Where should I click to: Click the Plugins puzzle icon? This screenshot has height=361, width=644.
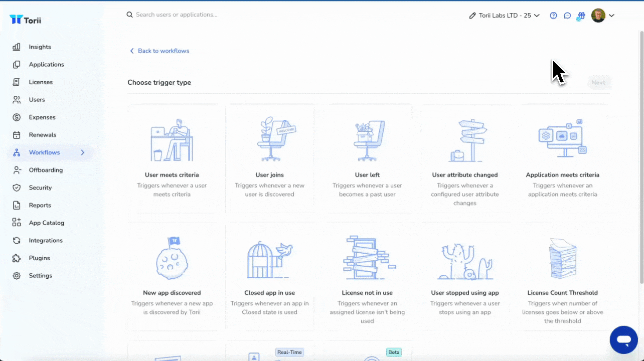pyautogui.click(x=17, y=258)
